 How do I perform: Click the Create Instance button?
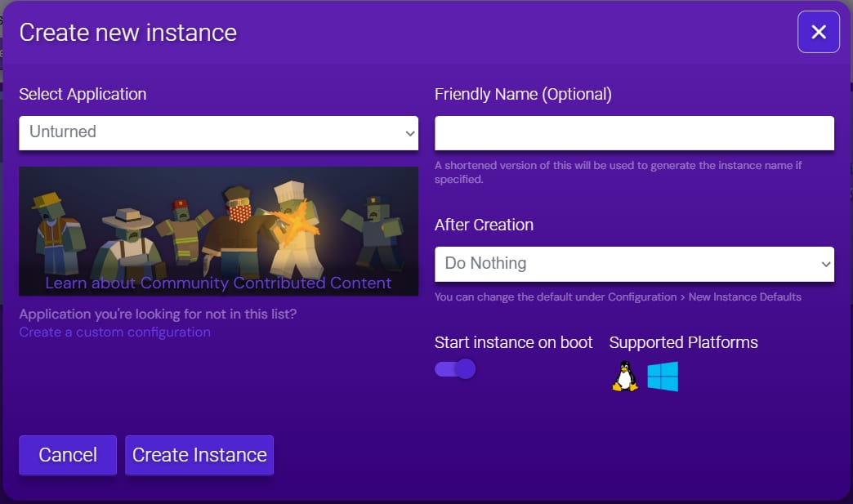pyautogui.click(x=199, y=455)
